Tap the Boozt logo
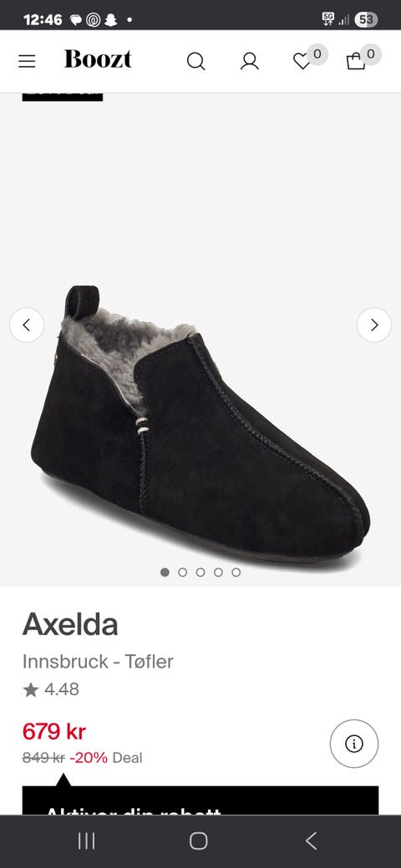The width and height of the screenshot is (401, 868). [98, 58]
